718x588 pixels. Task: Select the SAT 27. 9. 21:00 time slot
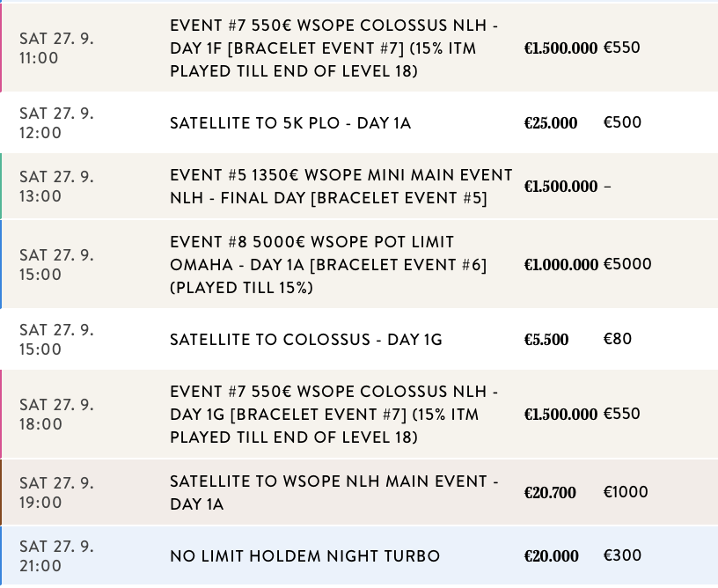pos(56,556)
